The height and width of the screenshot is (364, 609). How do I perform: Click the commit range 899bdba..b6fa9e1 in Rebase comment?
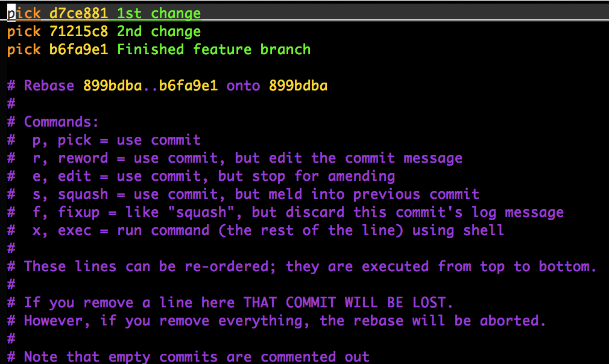(151, 86)
